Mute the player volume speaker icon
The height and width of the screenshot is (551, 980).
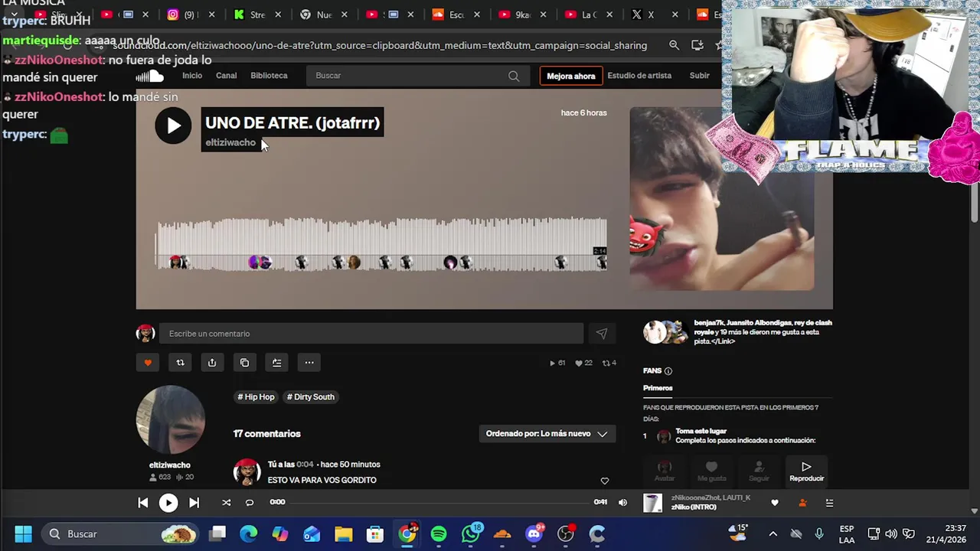622,503
